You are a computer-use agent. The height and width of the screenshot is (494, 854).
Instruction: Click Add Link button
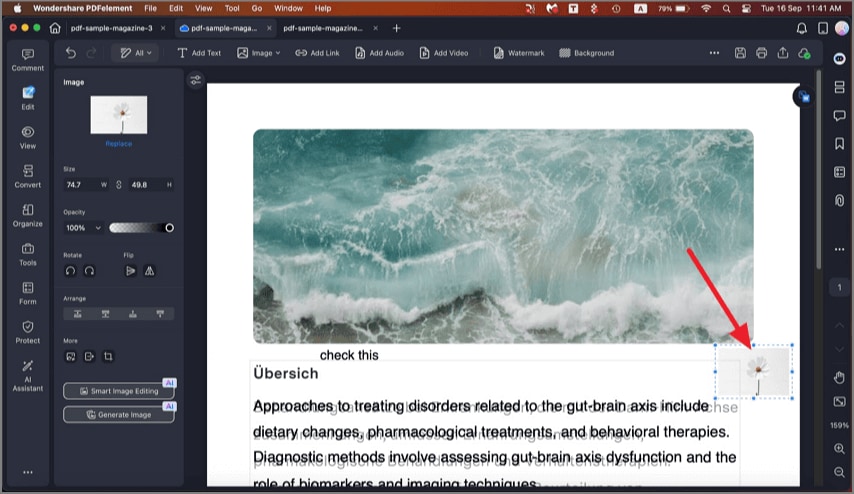point(317,53)
